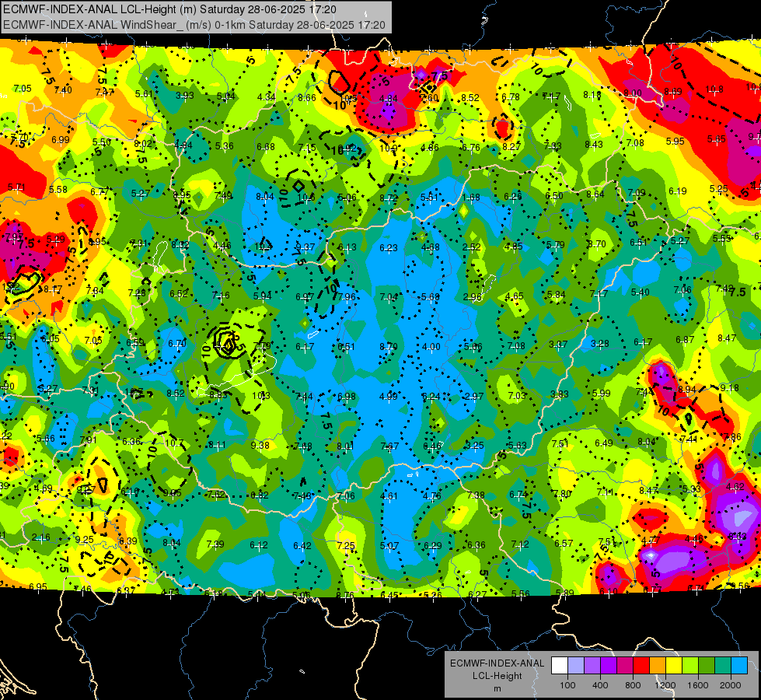761x700 pixels.
Task: Click the legend label 400
Action: pos(600,685)
